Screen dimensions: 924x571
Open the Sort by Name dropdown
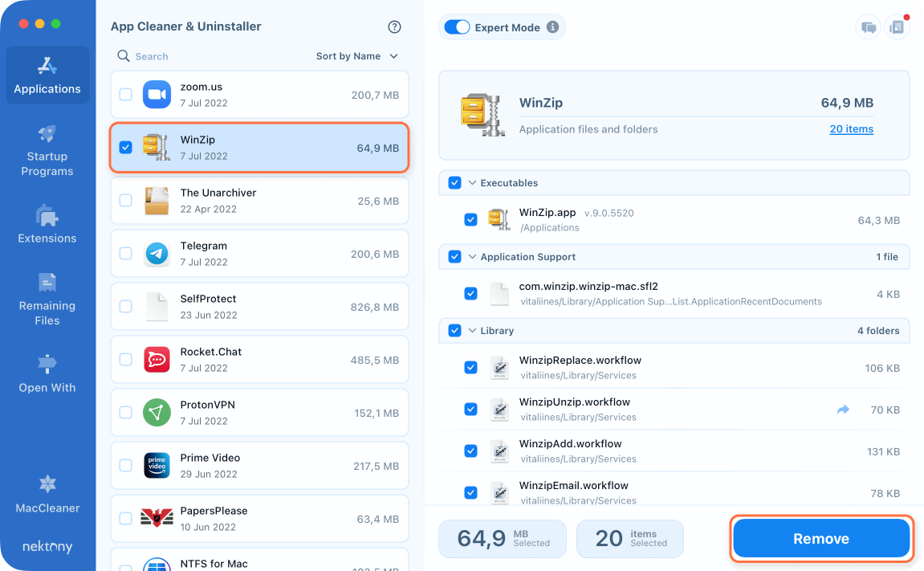[x=356, y=56]
